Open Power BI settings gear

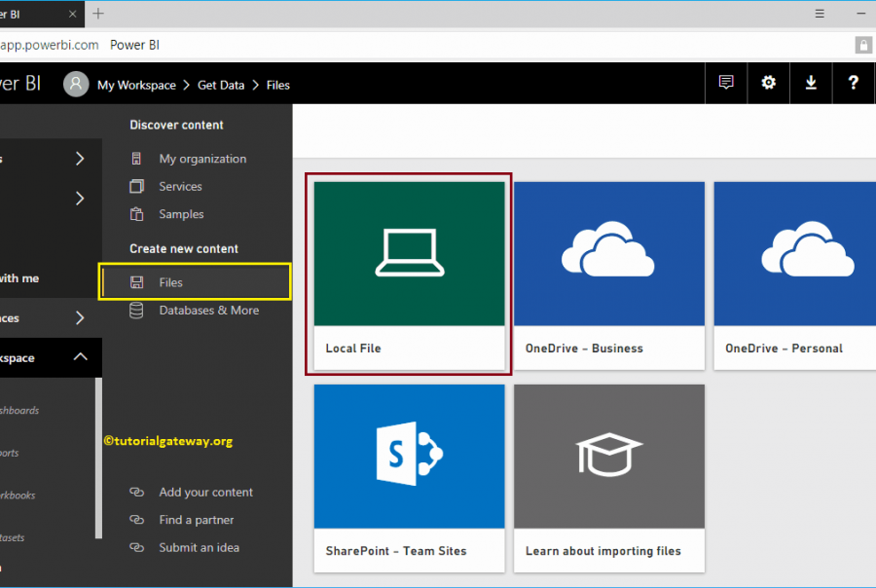[768, 83]
